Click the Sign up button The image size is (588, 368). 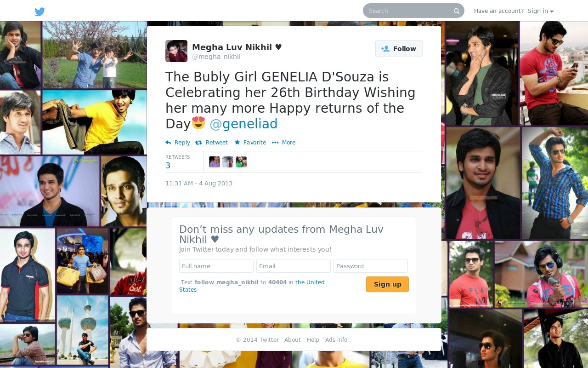(x=387, y=284)
